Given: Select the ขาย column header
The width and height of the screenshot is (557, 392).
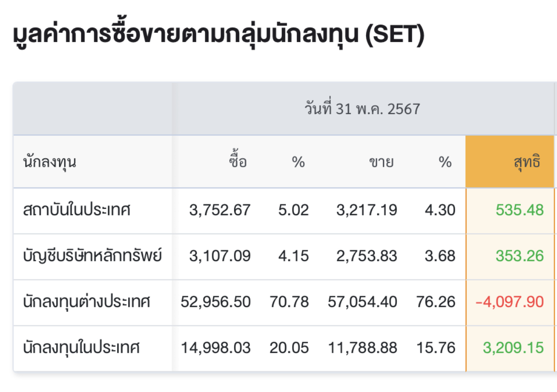Looking at the screenshot, I should pyautogui.click(x=381, y=162).
